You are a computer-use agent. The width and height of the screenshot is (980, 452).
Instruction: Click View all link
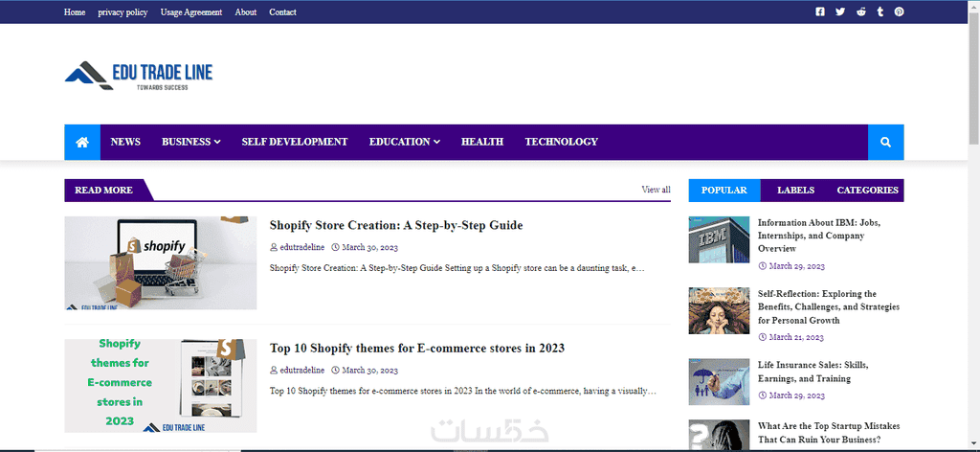coord(656,190)
